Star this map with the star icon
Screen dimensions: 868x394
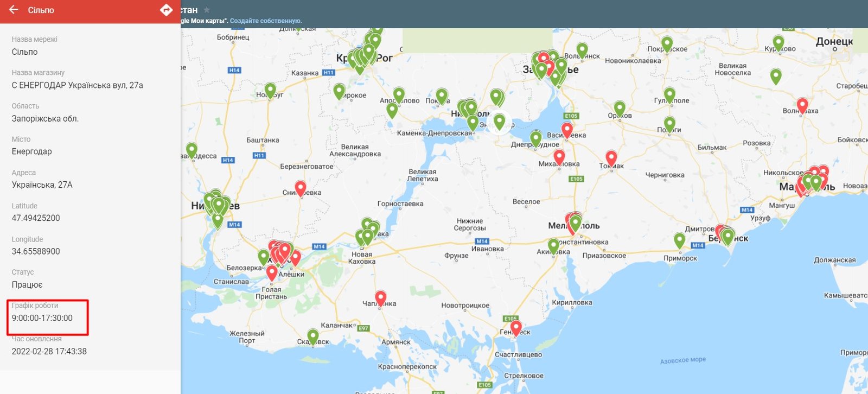207,10
